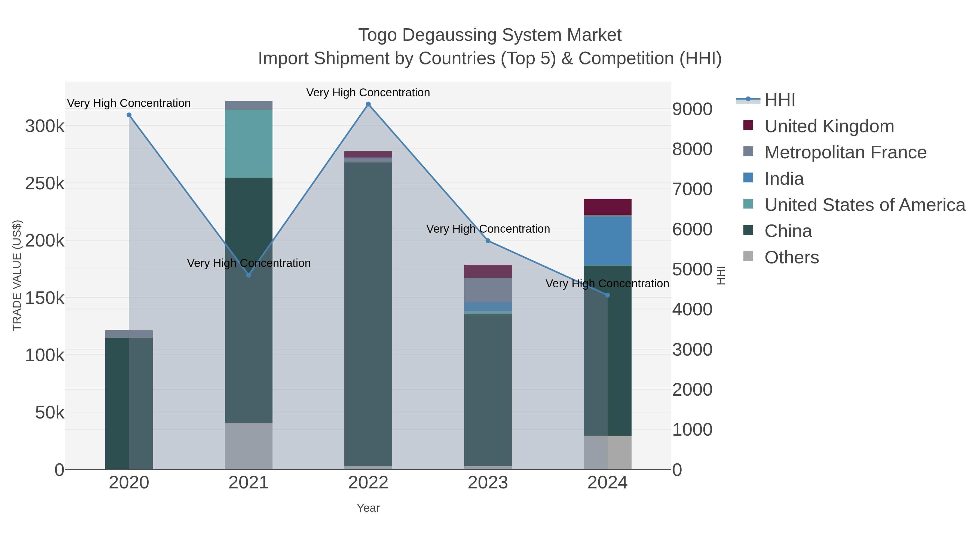Viewport: 980px width, 551px height.
Task: Click the 1000 HHI axis tick label
Action: point(692,430)
